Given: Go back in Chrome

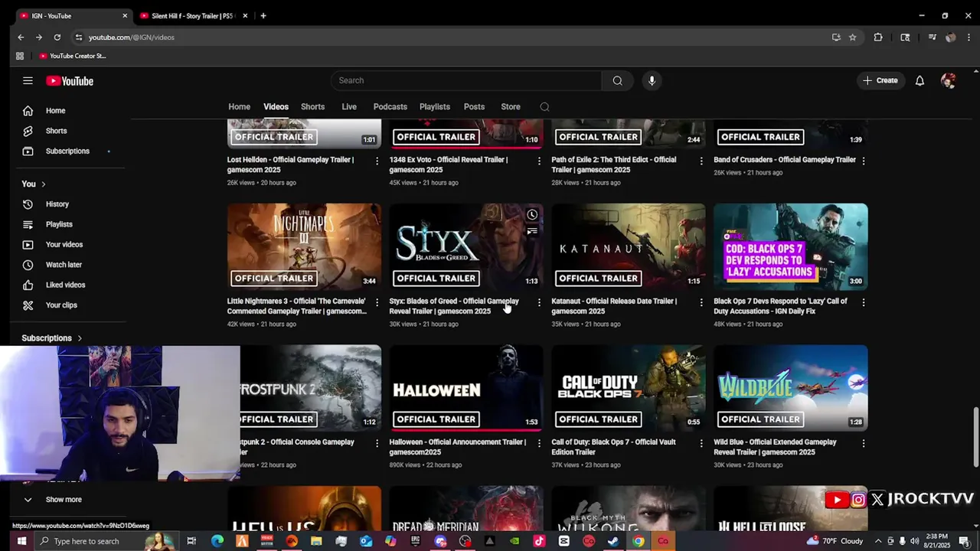Looking at the screenshot, I should [21, 37].
